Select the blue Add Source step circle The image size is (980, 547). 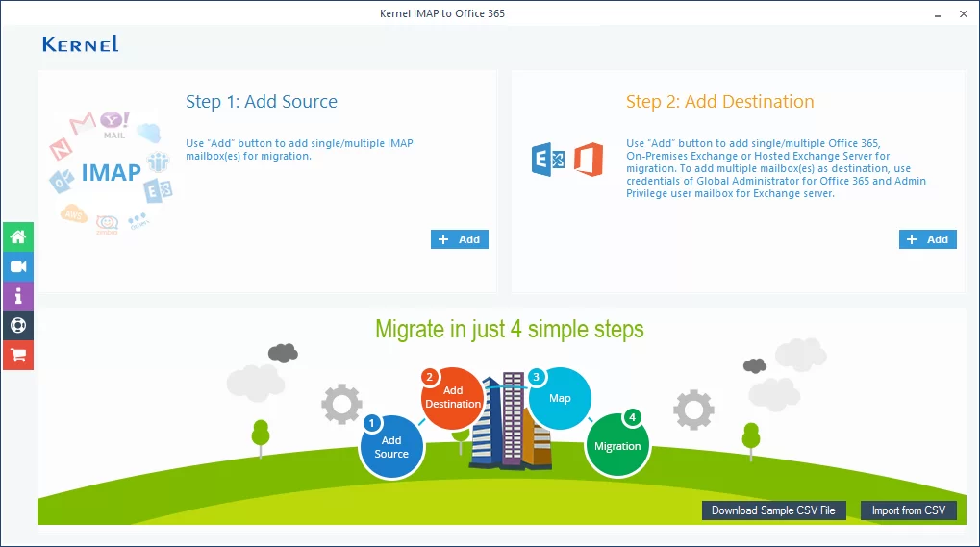tap(390, 447)
